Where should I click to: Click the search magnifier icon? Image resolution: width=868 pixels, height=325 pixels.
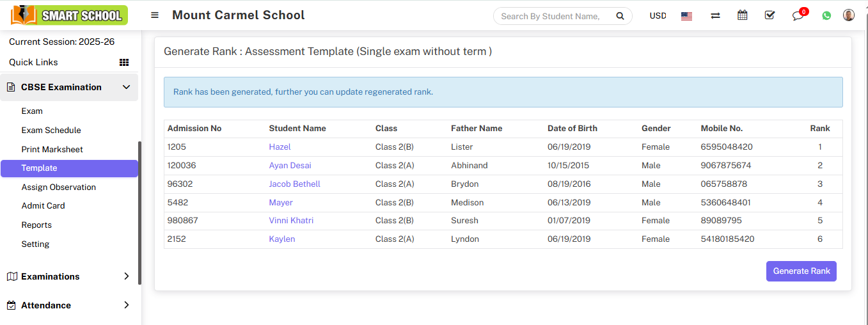coord(620,16)
